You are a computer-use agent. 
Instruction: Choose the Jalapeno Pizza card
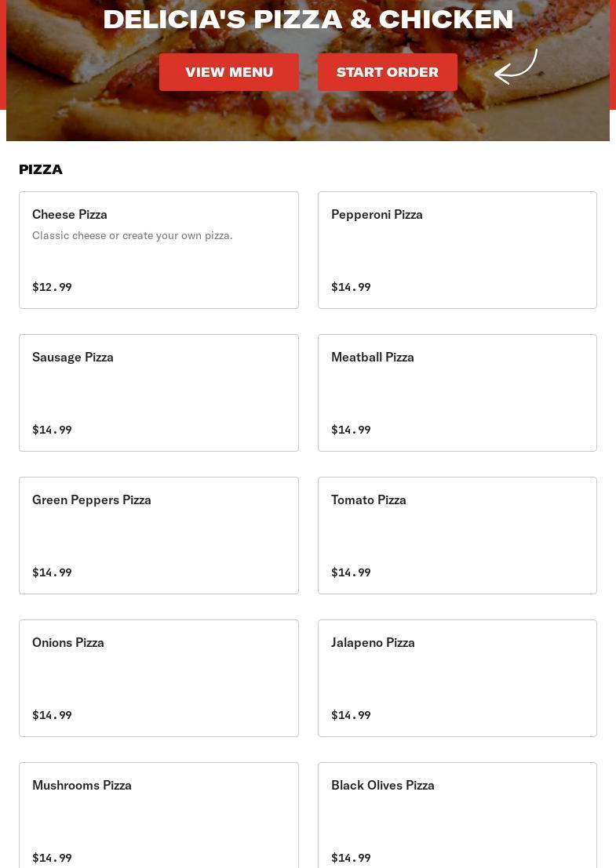(457, 679)
